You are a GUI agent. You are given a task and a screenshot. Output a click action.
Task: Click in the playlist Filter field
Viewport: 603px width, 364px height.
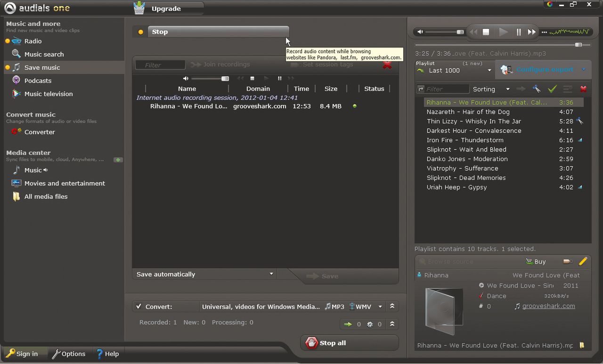(443, 89)
